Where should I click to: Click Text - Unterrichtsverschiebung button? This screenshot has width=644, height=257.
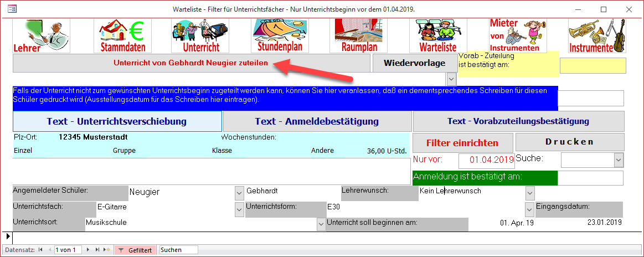click(x=117, y=121)
